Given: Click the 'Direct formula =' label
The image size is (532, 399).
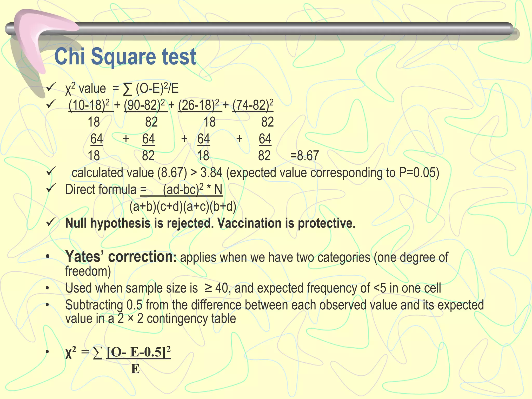Looking at the screenshot, I should (x=106, y=189).
